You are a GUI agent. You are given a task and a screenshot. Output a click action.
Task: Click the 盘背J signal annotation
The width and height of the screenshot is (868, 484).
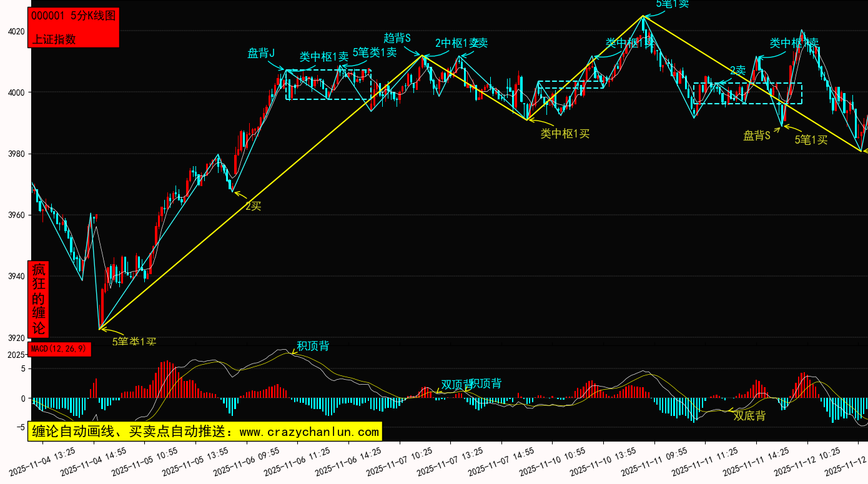coord(261,54)
